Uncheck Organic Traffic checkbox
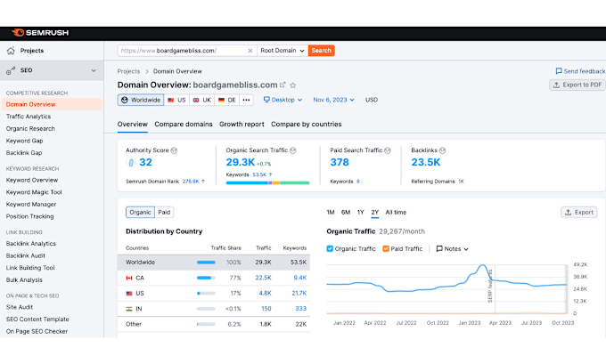 pyautogui.click(x=330, y=248)
